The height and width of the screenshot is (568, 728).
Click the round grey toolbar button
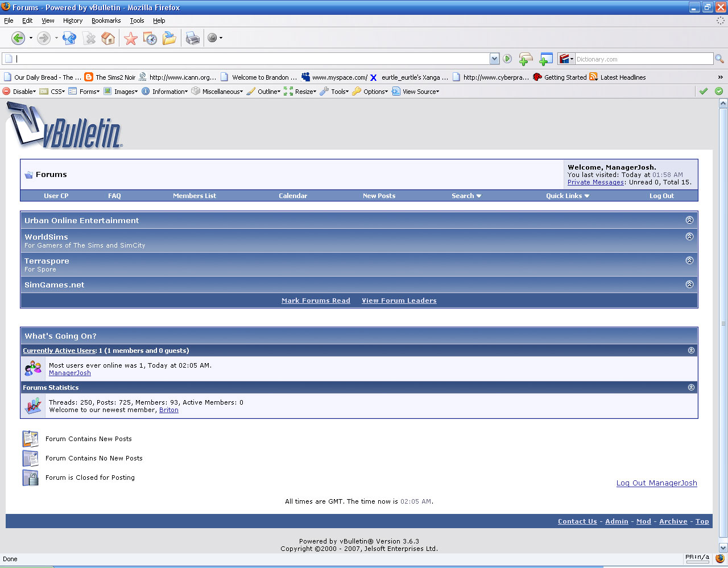tap(212, 38)
